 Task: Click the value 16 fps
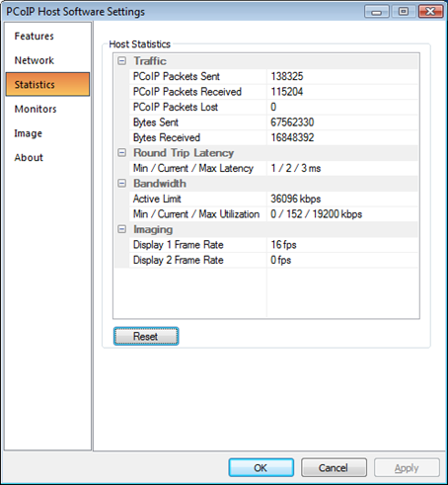coord(283,245)
